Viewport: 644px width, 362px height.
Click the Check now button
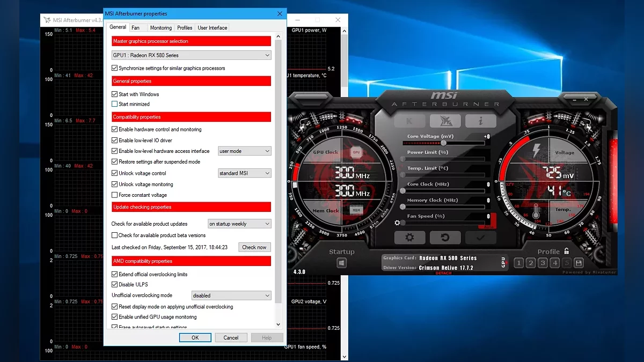point(254,247)
